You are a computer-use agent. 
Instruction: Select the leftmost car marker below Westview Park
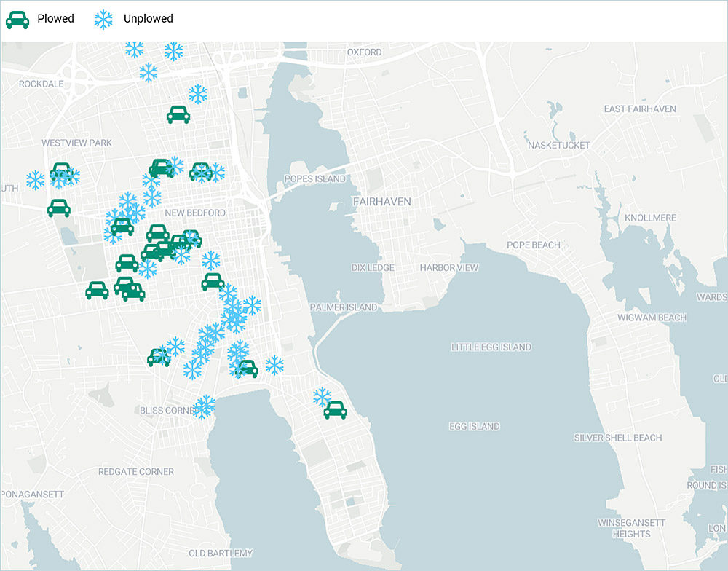click(x=59, y=208)
